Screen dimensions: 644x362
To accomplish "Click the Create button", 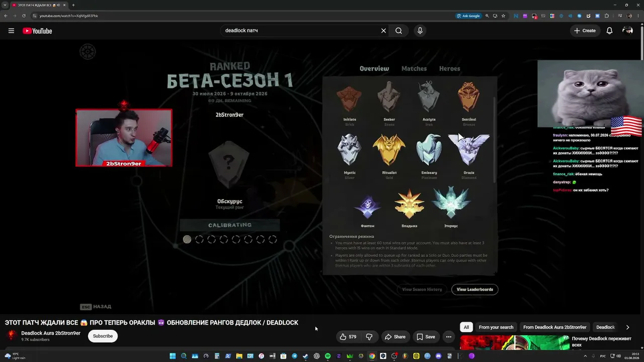I will pos(585,31).
